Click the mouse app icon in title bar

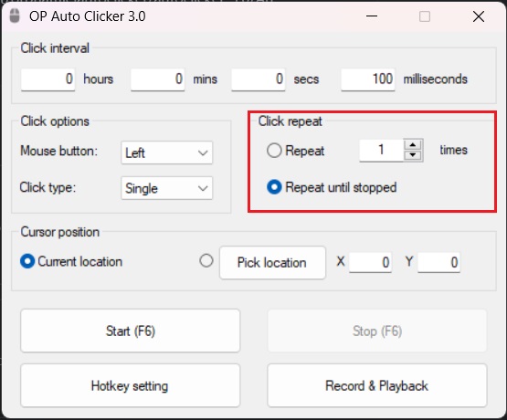tap(15, 16)
